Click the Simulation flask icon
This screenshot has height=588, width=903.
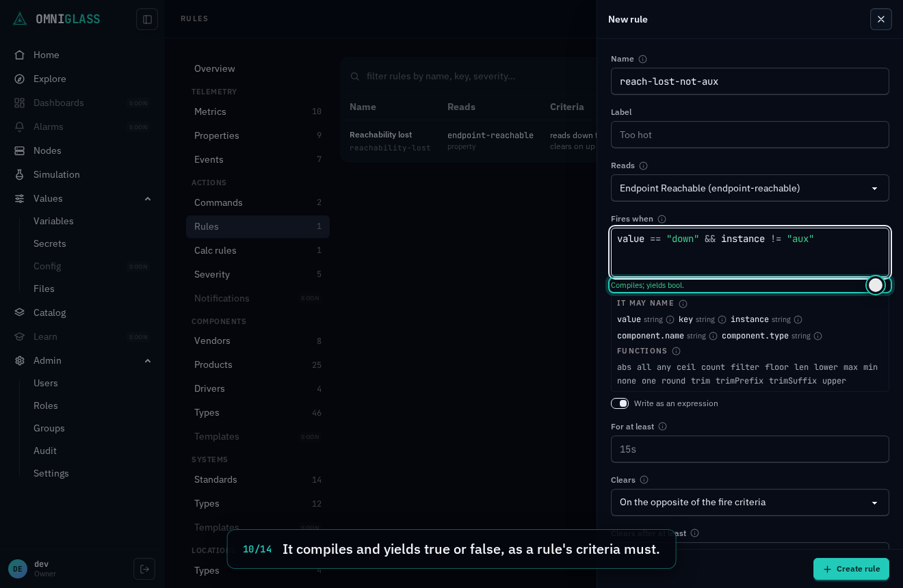pos(20,174)
